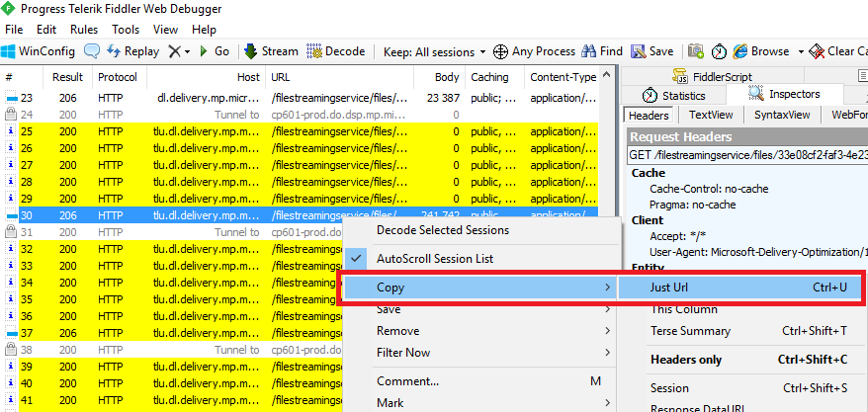
Task: Open the Browse dropdown in toolbar
Action: pos(768,51)
